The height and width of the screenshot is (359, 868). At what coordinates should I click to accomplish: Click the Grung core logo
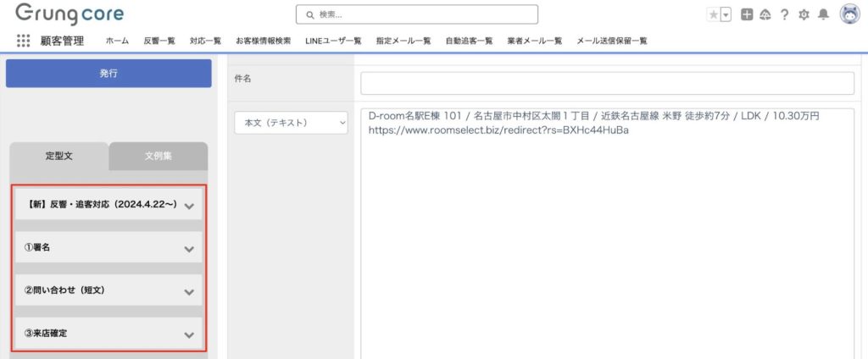coord(70,14)
